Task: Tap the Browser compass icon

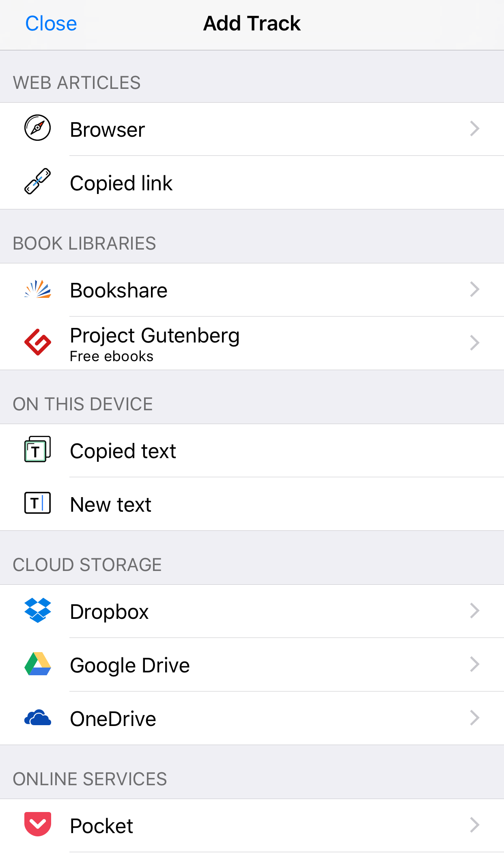Action: coord(38,128)
